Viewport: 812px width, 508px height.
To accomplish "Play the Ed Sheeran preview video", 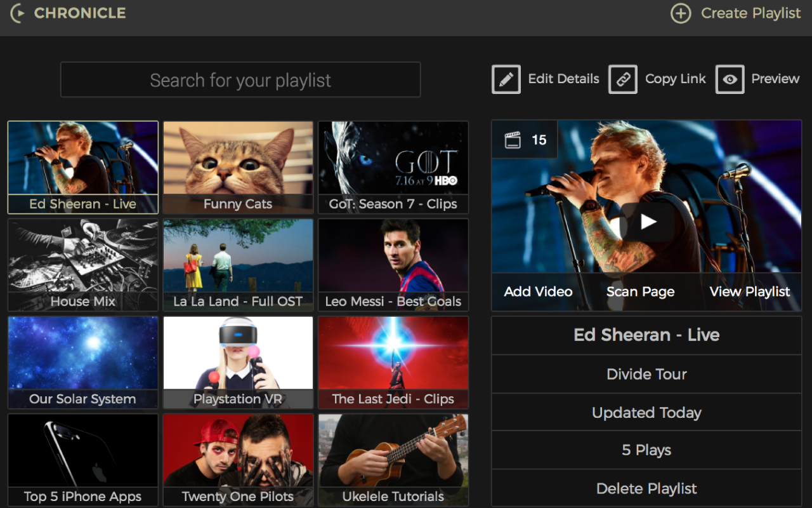I will (x=647, y=222).
